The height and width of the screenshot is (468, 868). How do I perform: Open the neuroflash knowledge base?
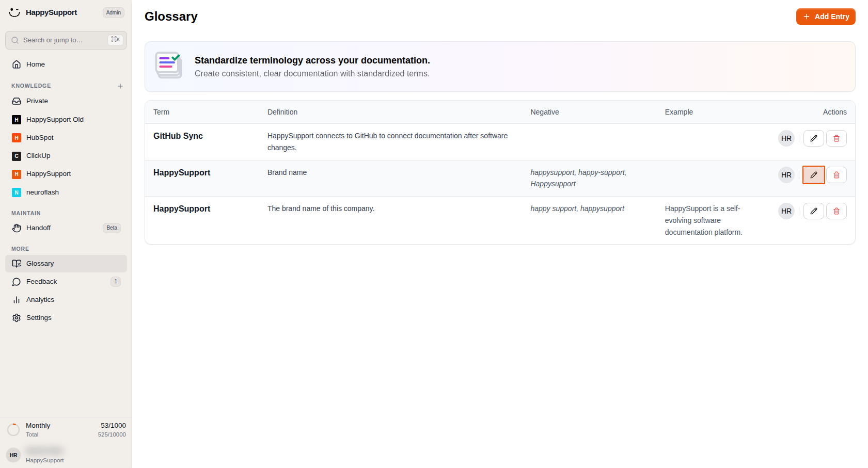pyautogui.click(x=66, y=192)
